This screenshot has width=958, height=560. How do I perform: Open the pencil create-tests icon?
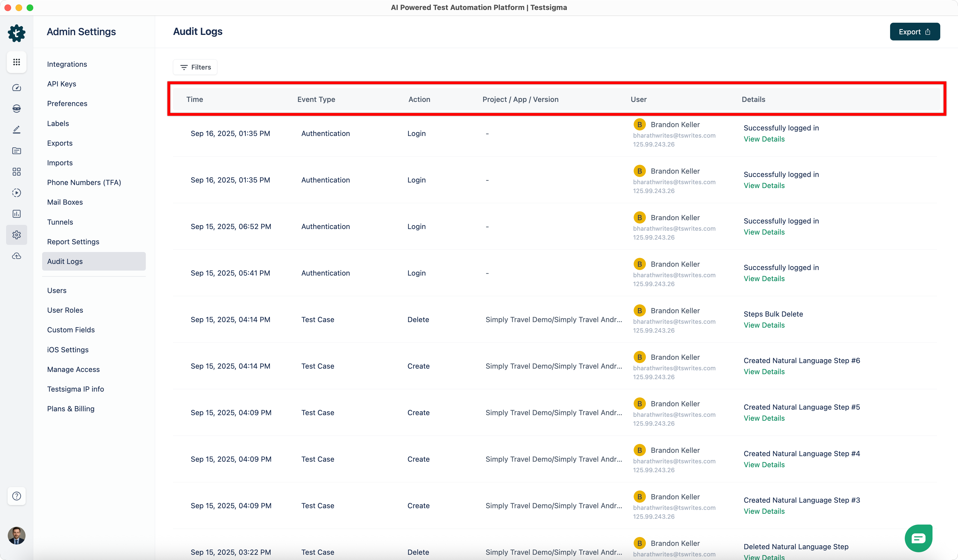(16, 130)
